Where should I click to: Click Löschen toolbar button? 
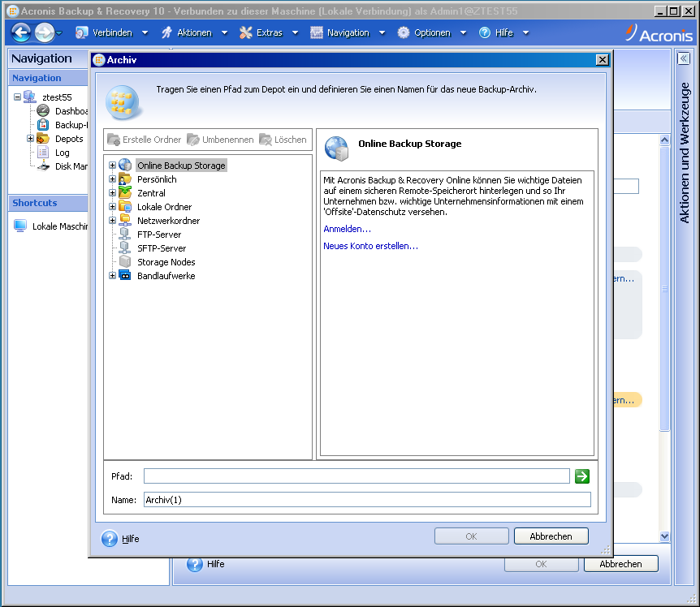(x=283, y=140)
